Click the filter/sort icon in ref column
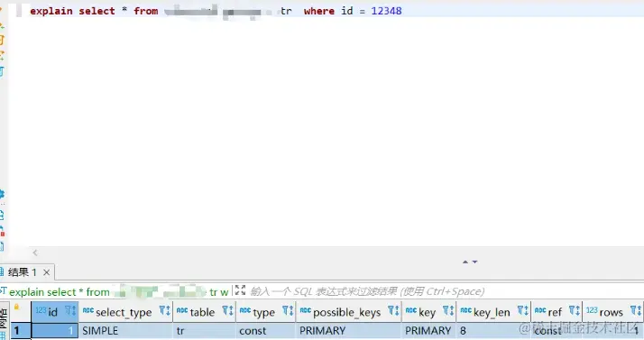This screenshot has width=644, height=340. [575, 310]
